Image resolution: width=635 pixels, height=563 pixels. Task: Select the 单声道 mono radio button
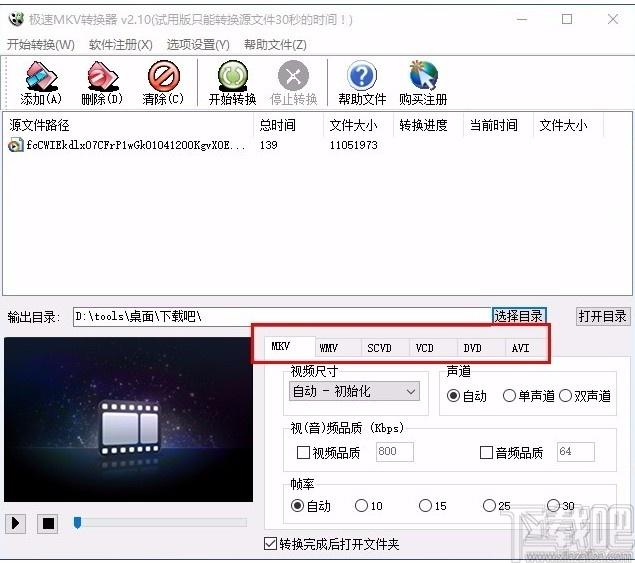509,395
